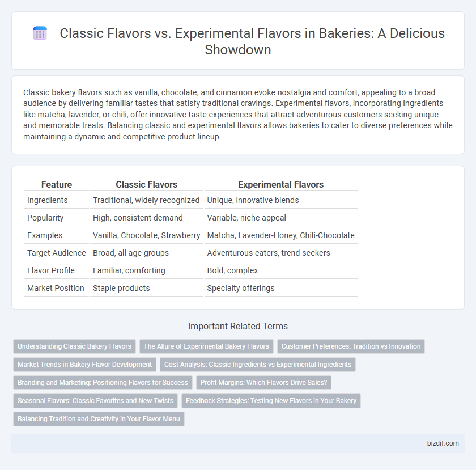Click the calendar icon beside the title
Viewport: 476px width, 470px height.
click(40, 33)
